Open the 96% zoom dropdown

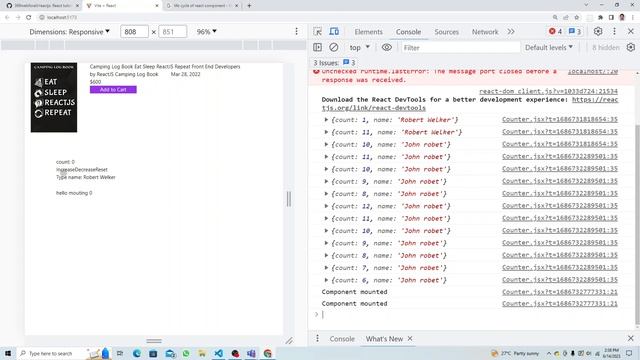207,31
